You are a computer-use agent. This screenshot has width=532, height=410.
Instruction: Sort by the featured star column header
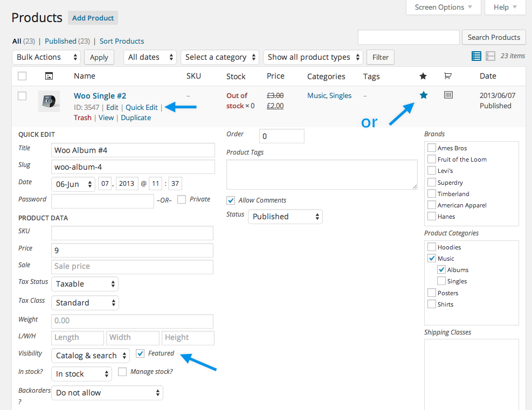[423, 76]
